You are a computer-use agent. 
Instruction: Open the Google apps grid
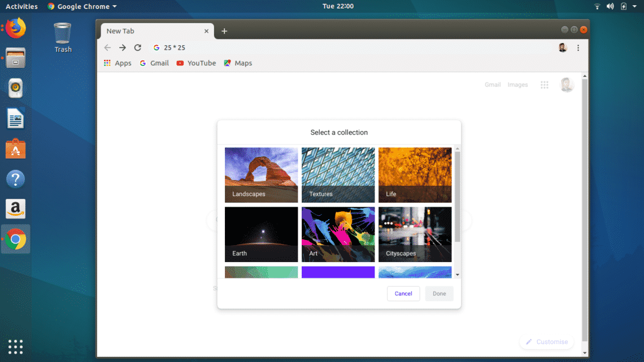[x=545, y=85]
